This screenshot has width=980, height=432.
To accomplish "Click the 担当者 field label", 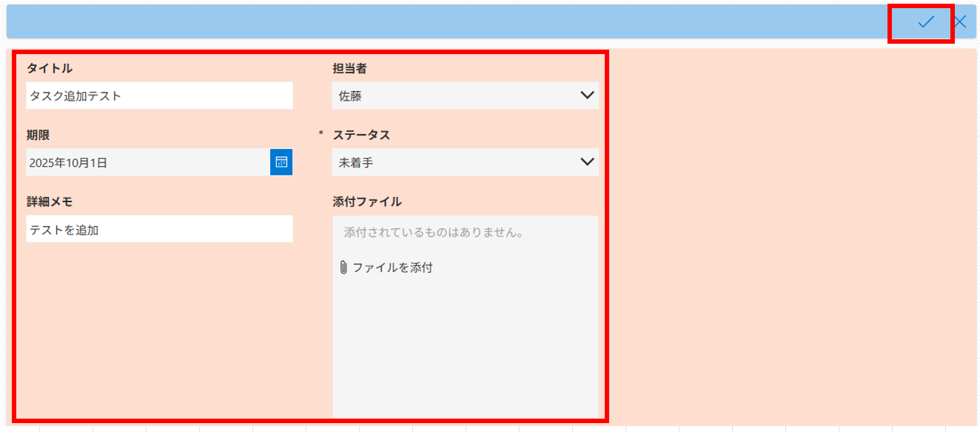I will tap(349, 68).
